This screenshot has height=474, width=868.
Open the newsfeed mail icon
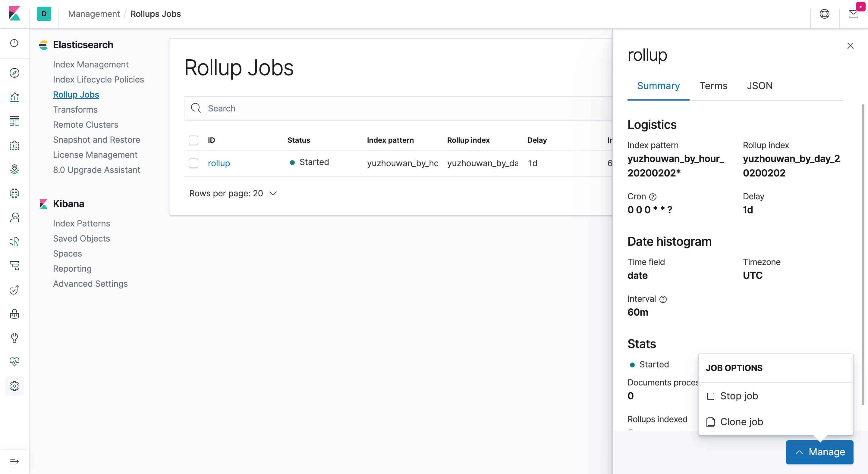[x=853, y=14]
